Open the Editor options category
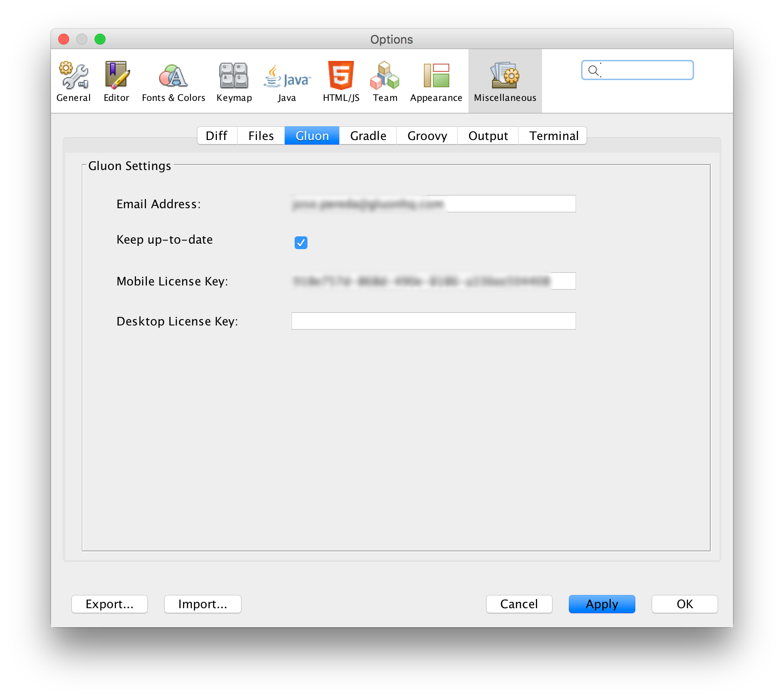The image size is (784, 700). (x=116, y=81)
